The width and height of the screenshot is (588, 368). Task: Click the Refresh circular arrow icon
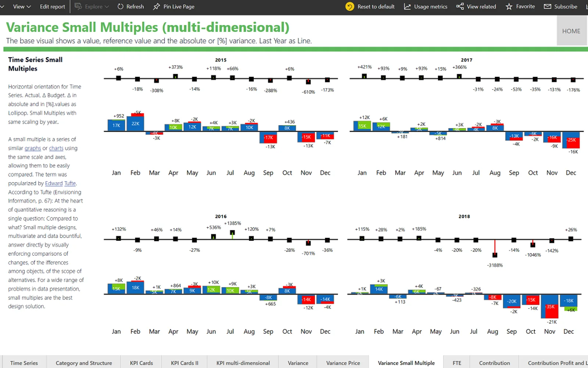120,7
